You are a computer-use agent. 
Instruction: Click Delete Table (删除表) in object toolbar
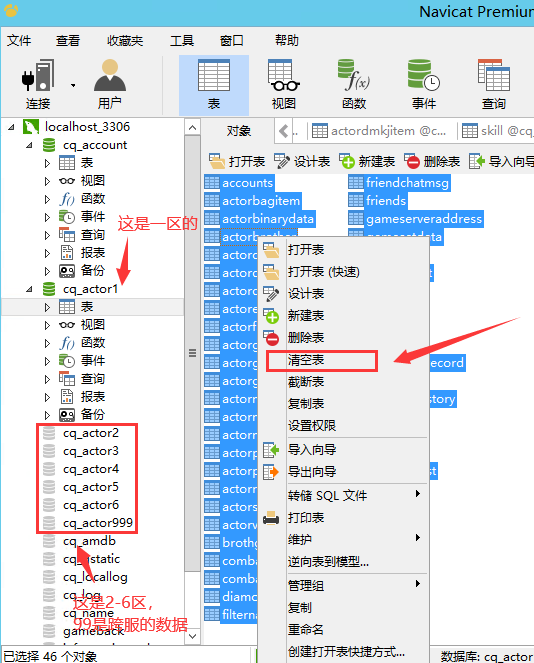pos(432,161)
